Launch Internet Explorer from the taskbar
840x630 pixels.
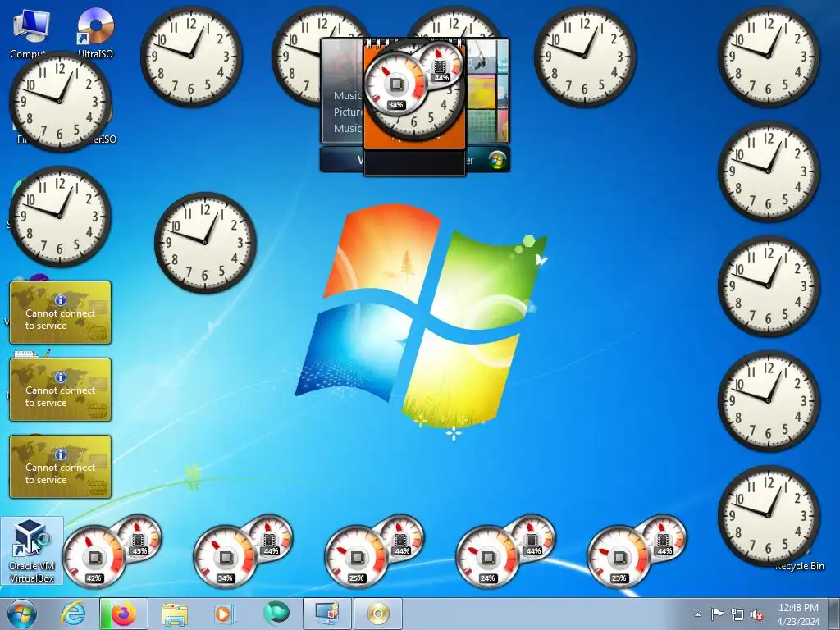73,614
